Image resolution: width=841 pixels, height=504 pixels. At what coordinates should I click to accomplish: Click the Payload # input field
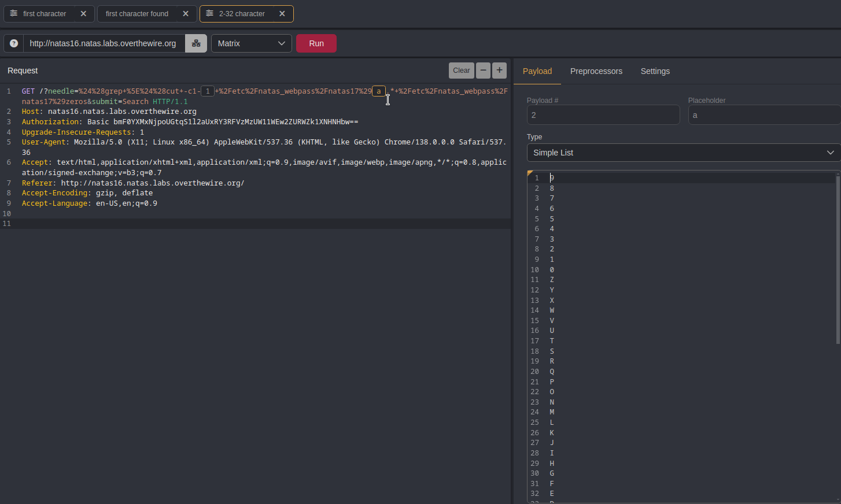(x=603, y=115)
